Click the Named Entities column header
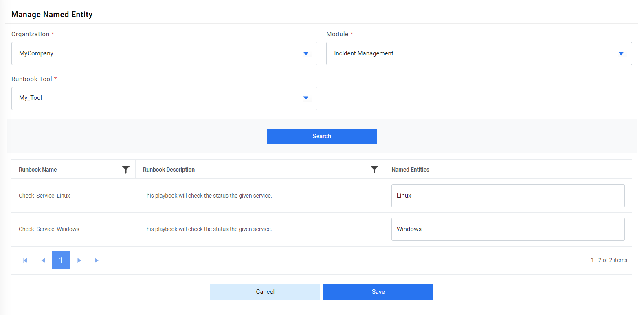 point(410,170)
